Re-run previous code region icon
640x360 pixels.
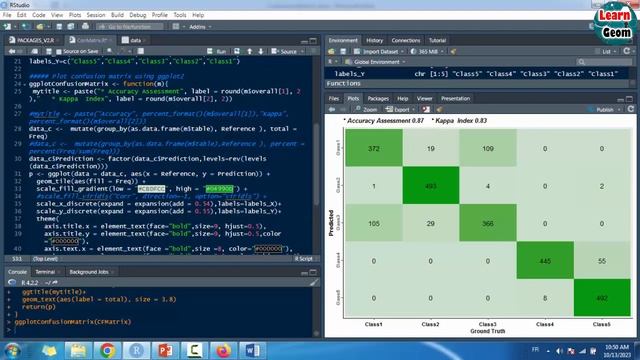(237, 51)
